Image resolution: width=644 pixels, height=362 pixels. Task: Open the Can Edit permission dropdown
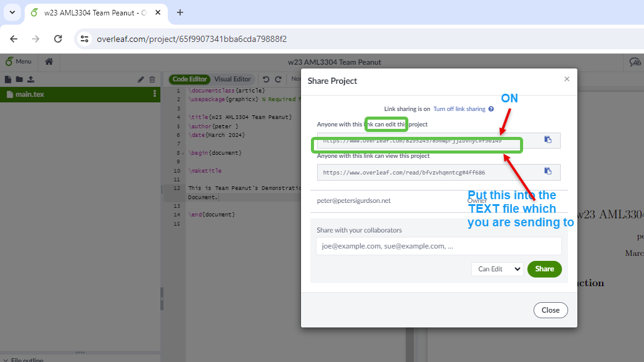point(497,269)
